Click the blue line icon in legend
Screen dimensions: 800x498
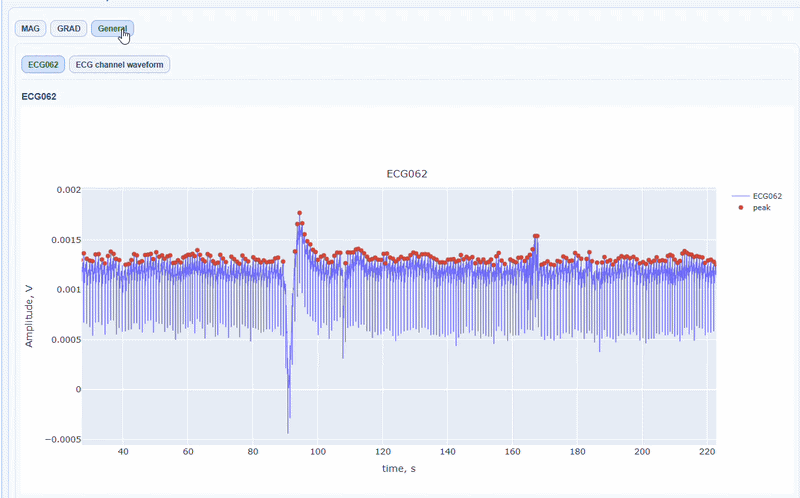coord(740,196)
